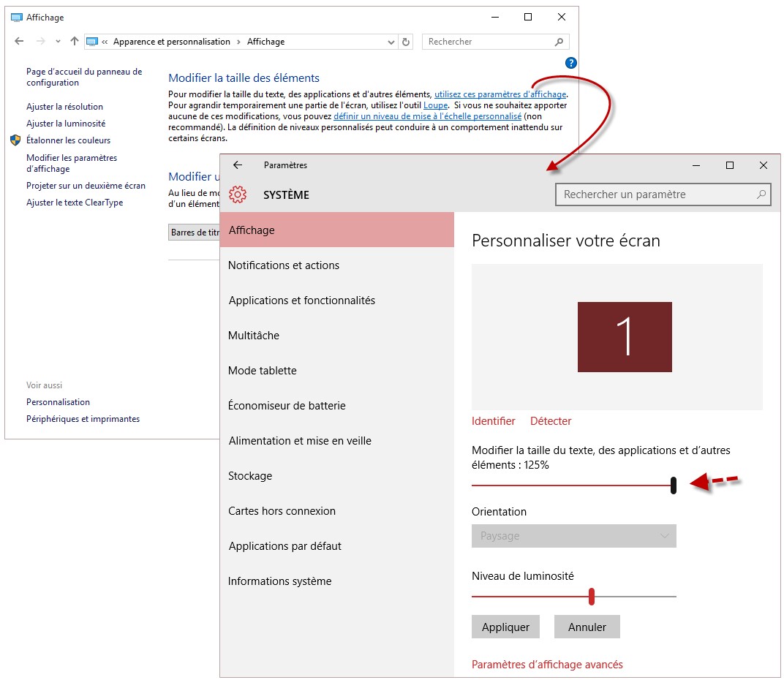Open the 'Loupe' tool link
This screenshot has width=784, height=680.
click(x=435, y=105)
